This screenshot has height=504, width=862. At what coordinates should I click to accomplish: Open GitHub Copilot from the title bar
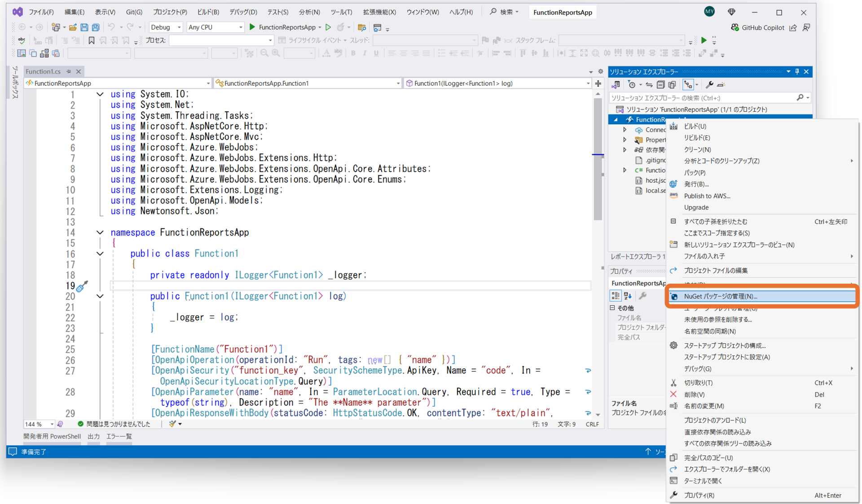757,27
